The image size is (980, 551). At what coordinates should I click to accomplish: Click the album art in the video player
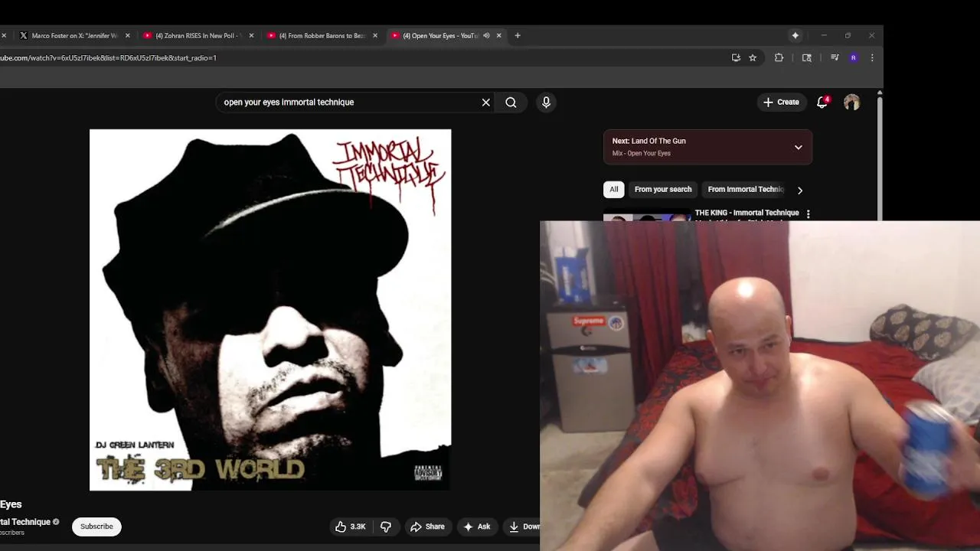pyautogui.click(x=270, y=310)
